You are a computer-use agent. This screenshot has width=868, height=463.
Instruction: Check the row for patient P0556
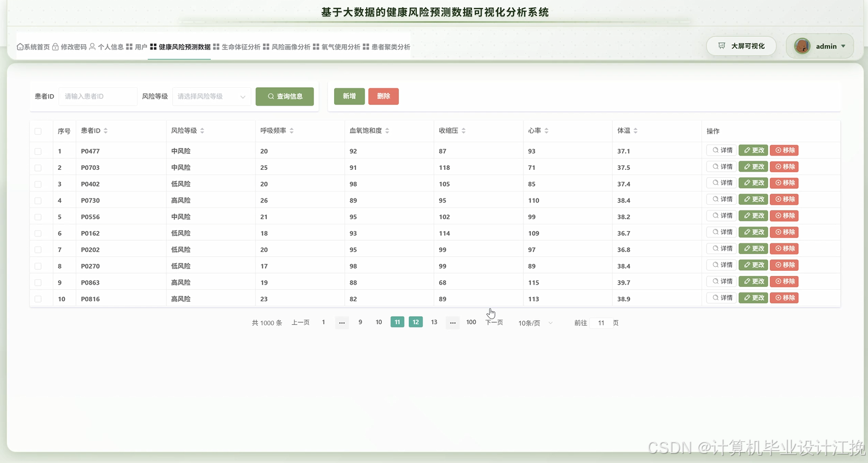pos(38,217)
